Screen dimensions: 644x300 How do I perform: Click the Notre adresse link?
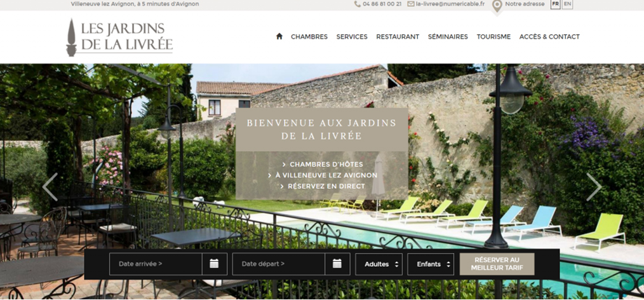[525, 4]
